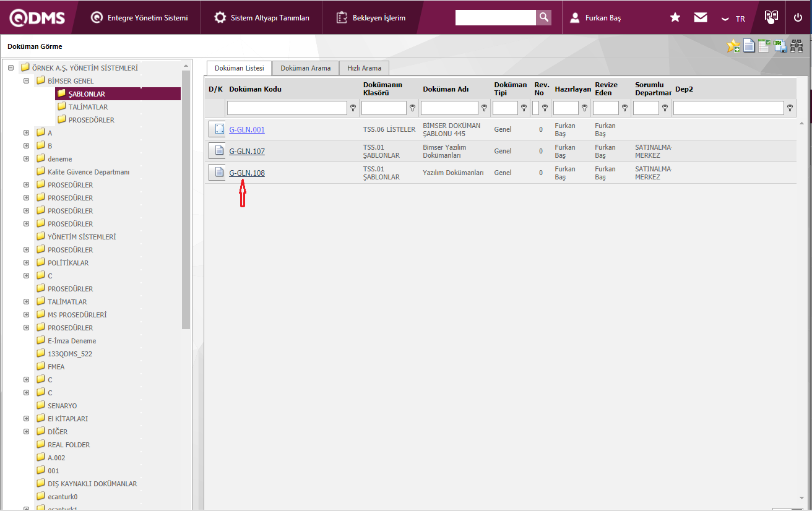This screenshot has width=812, height=511.
Task: Sort by the Doküman Adı column header
Action: coord(446,89)
